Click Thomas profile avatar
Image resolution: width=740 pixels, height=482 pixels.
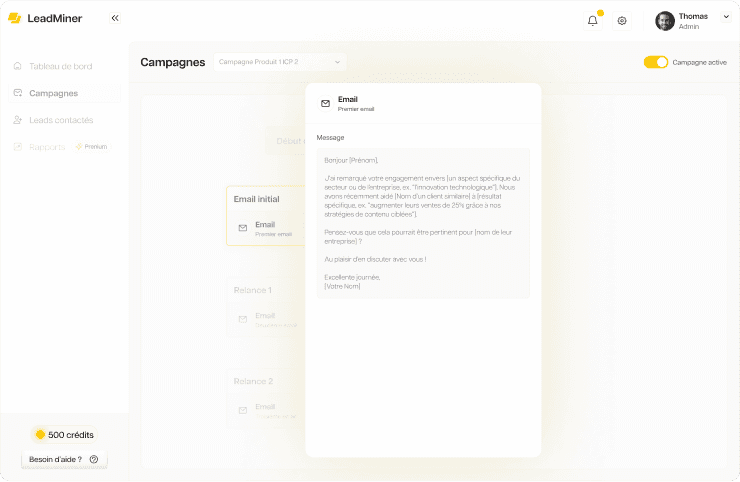(665, 21)
